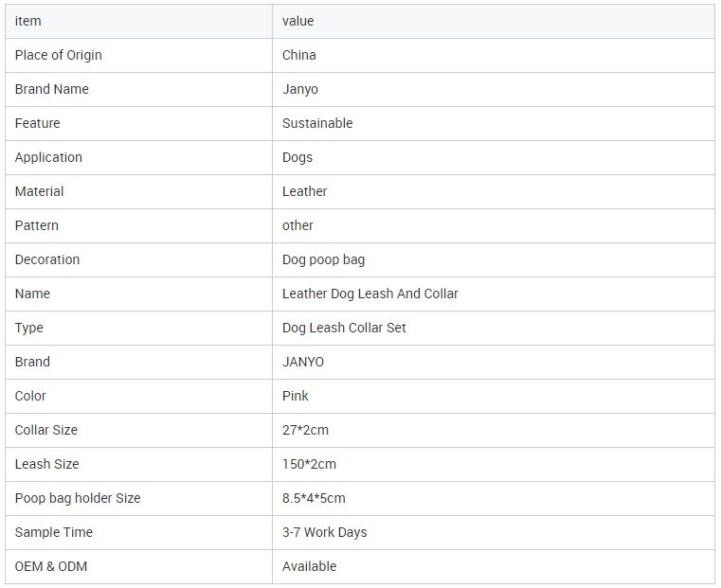Select the 'Dog poop bag' value
721x588 pixels.
pyautogui.click(x=323, y=259)
